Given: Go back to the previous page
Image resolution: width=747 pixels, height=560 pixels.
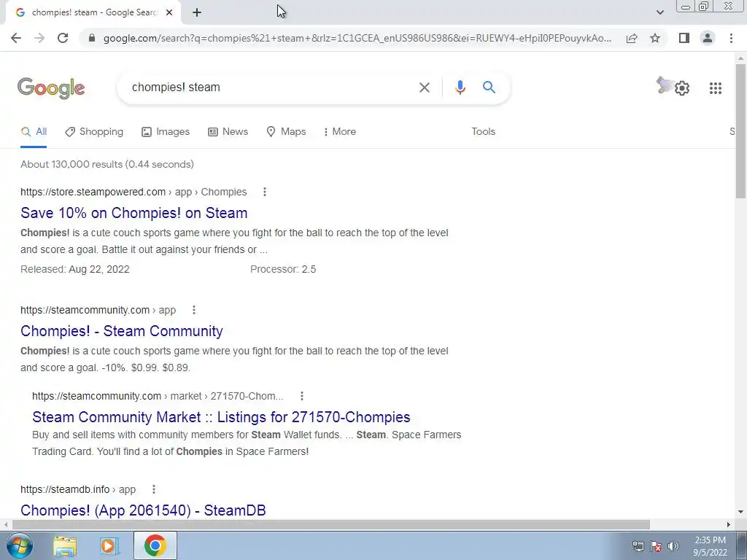Looking at the screenshot, I should click(x=16, y=38).
